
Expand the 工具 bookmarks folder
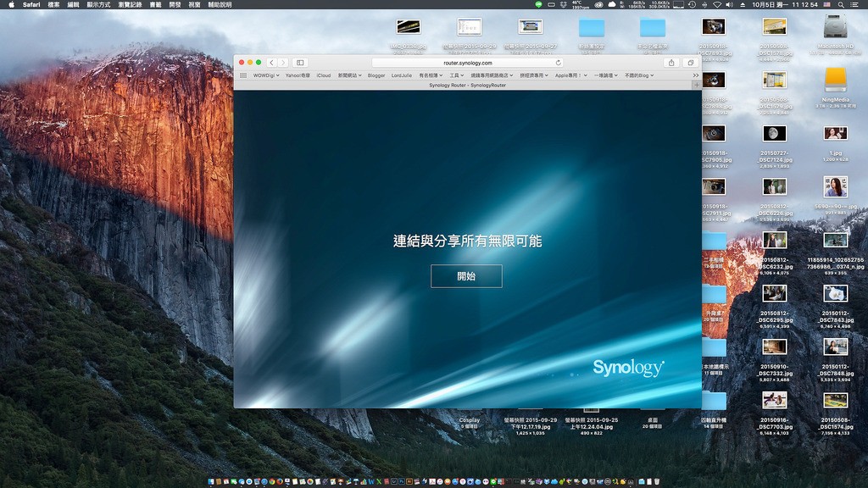pos(457,75)
